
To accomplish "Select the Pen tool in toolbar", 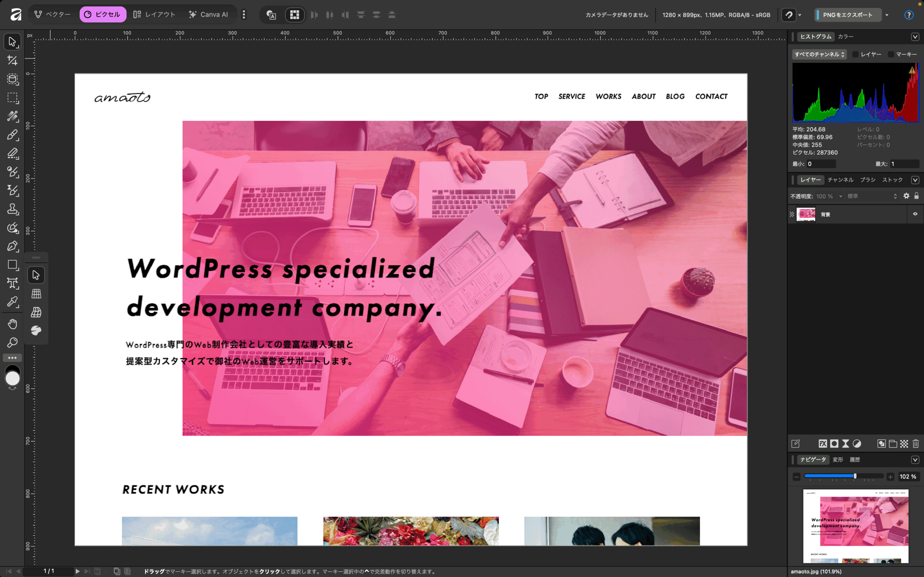I will point(12,246).
